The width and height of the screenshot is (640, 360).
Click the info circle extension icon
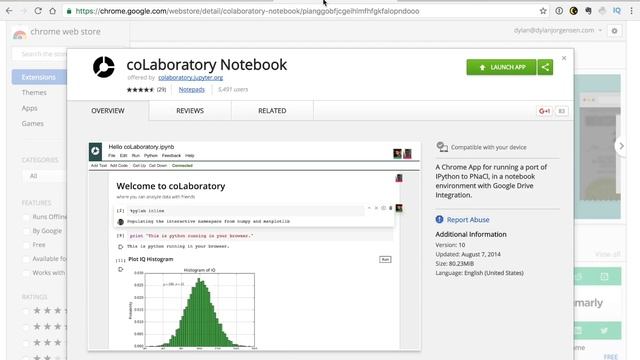point(559,11)
